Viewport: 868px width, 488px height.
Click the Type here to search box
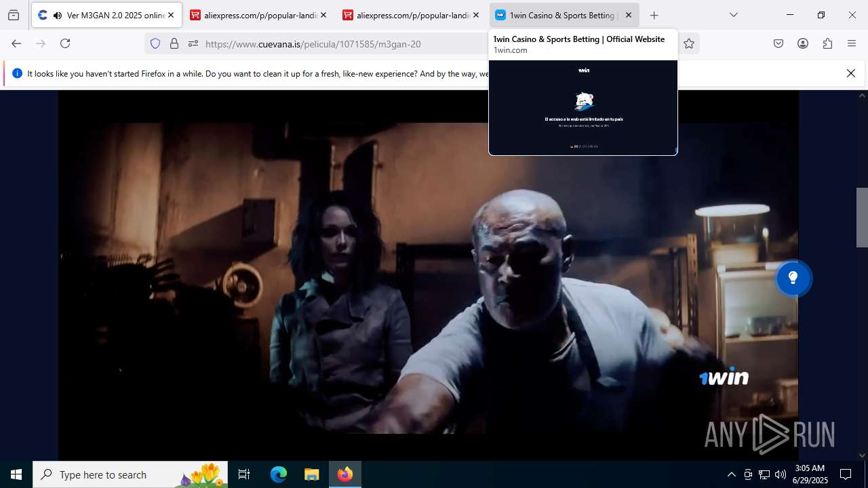coord(130,474)
